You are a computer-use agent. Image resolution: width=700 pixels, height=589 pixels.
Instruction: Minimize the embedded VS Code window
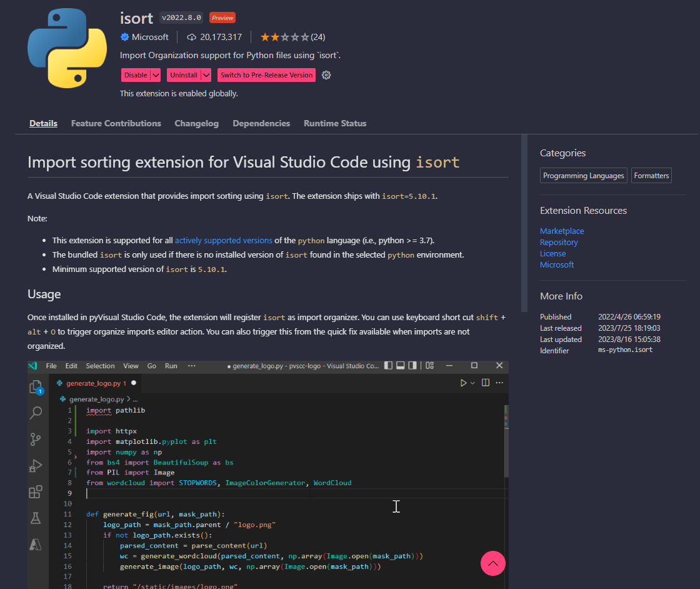click(449, 365)
